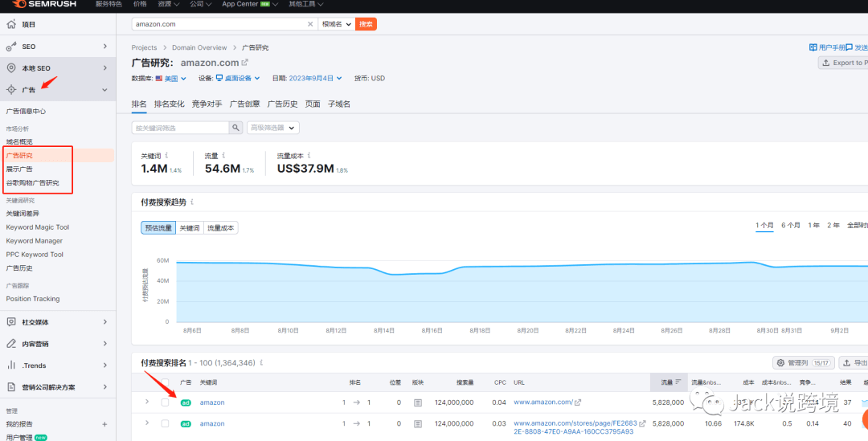Expand row details for CPC 0.03 amazon row
The height and width of the screenshot is (441, 868).
[x=147, y=423]
